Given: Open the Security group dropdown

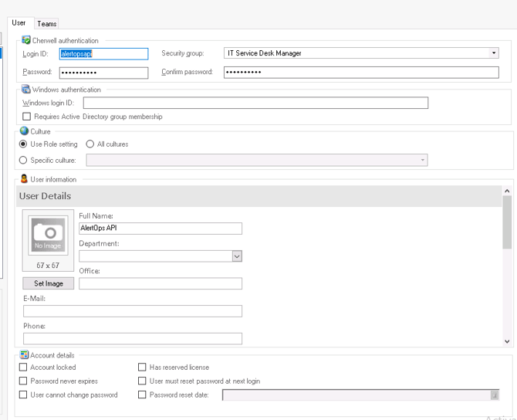Looking at the screenshot, I should (494, 53).
